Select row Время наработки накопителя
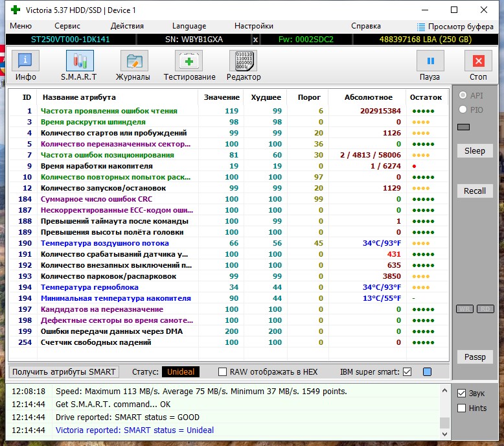The image size is (504, 446). coord(229,166)
